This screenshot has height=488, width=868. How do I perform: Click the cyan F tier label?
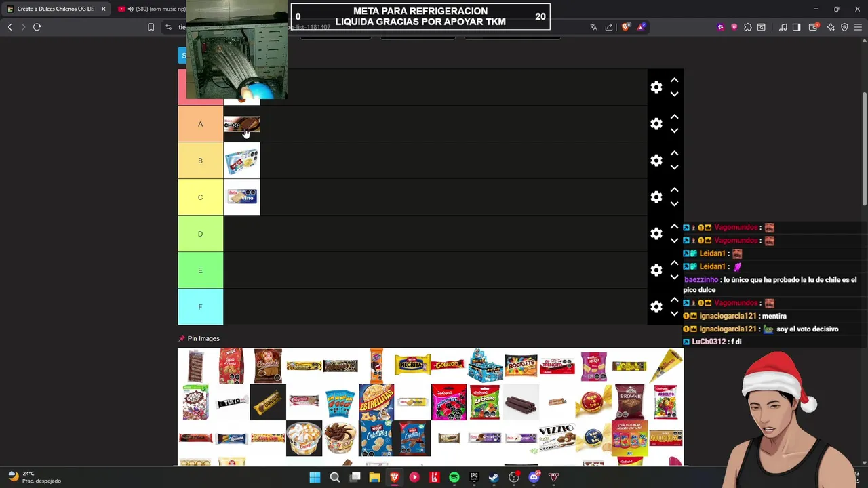click(200, 307)
